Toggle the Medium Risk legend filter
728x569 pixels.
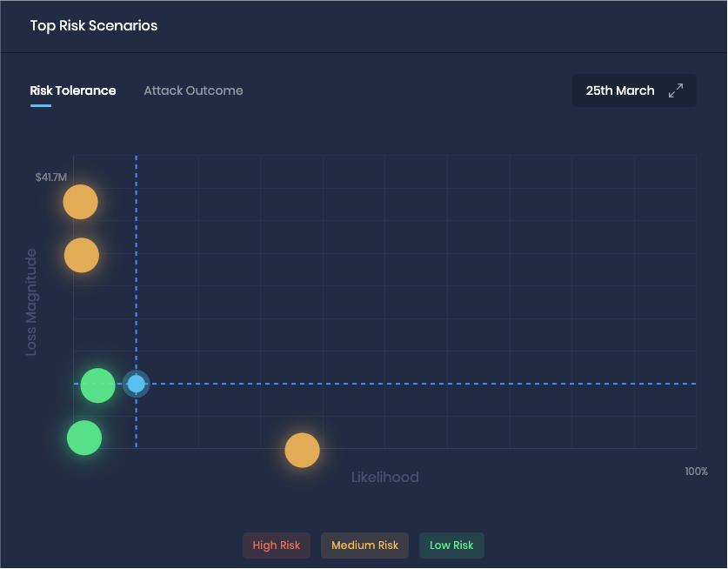point(364,545)
